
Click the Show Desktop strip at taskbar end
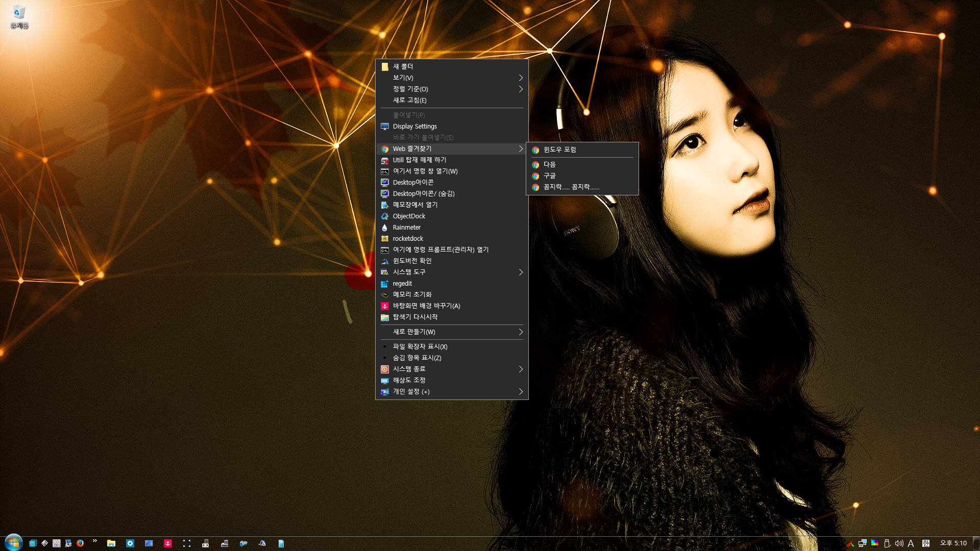pos(976,543)
